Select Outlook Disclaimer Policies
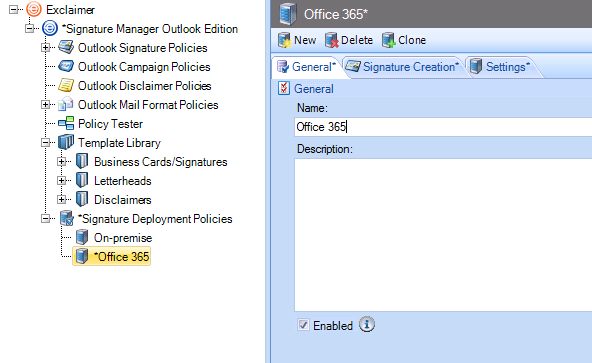The width and height of the screenshot is (592, 363). 144,86
